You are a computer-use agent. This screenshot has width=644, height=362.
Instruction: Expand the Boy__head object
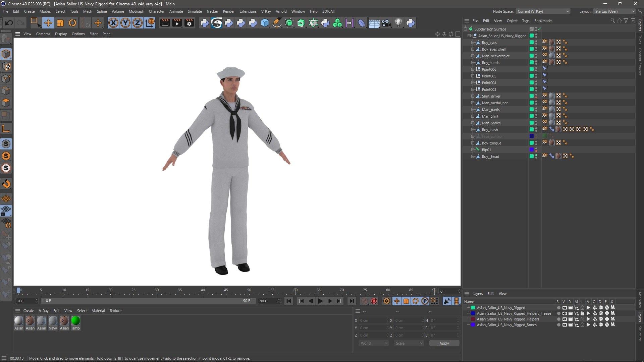pyautogui.click(x=473, y=157)
